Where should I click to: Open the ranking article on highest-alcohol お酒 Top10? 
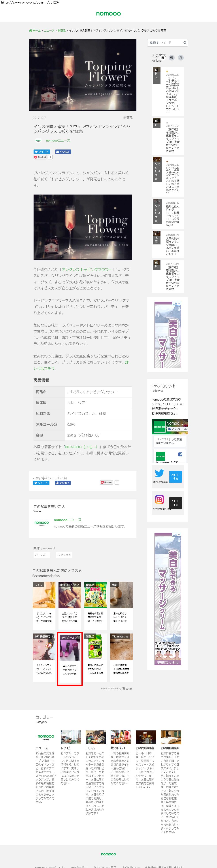pos(168,213)
